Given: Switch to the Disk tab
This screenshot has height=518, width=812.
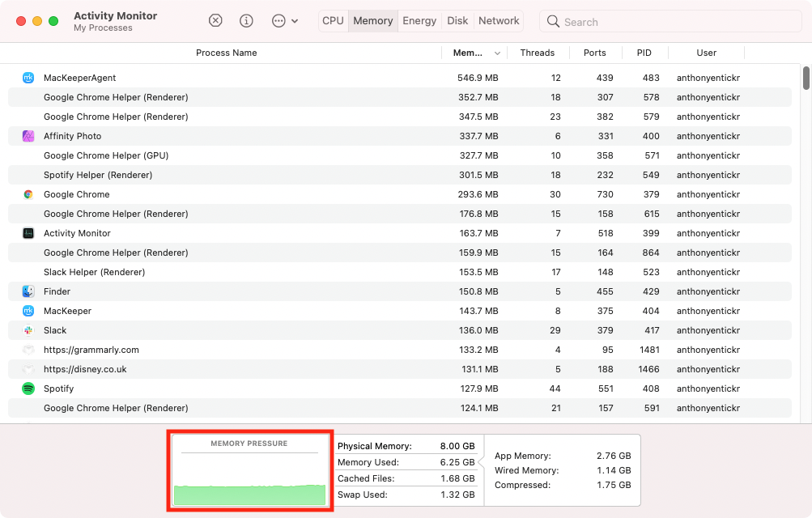Looking at the screenshot, I should point(457,21).
